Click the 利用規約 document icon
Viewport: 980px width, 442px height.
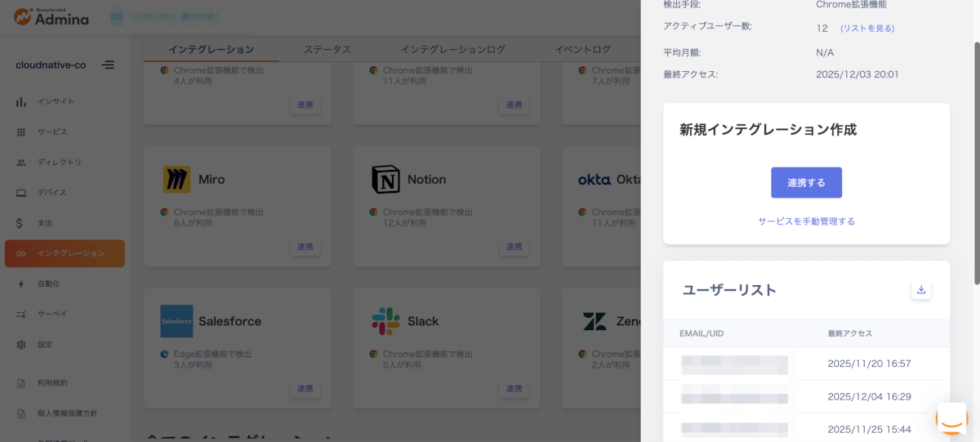[x=21, y=382]
